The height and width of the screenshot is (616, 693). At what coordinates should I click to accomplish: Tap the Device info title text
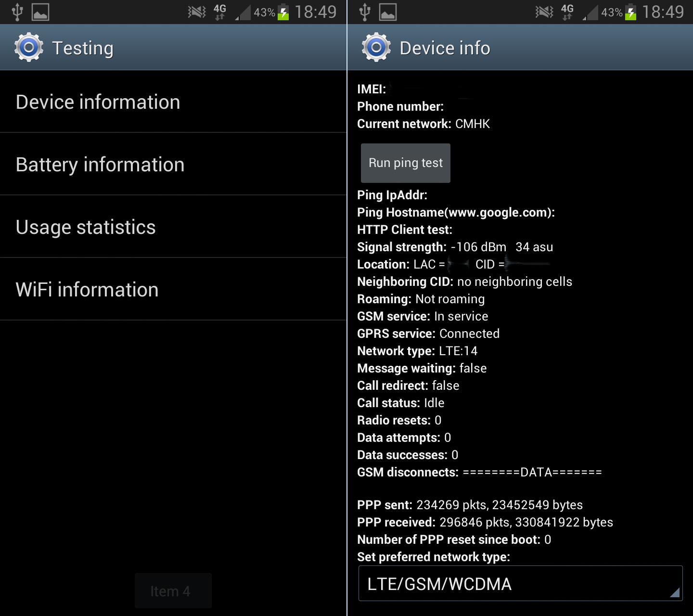click(445, 48)
